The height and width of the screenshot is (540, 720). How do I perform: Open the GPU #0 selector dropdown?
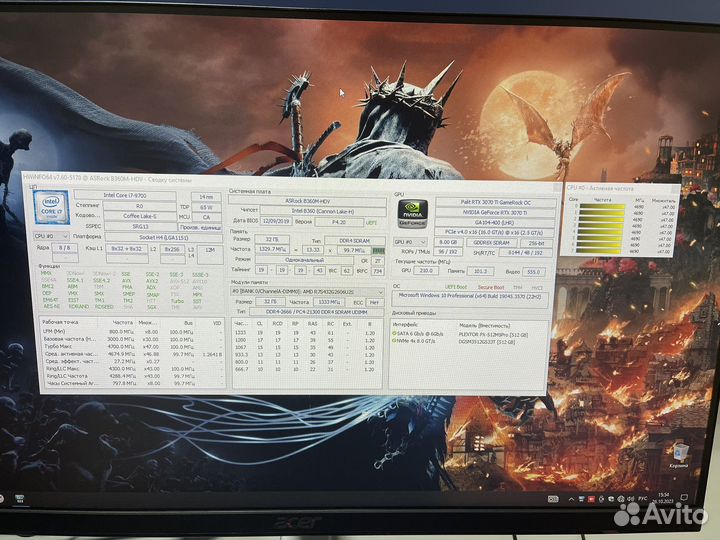point(410,242)
